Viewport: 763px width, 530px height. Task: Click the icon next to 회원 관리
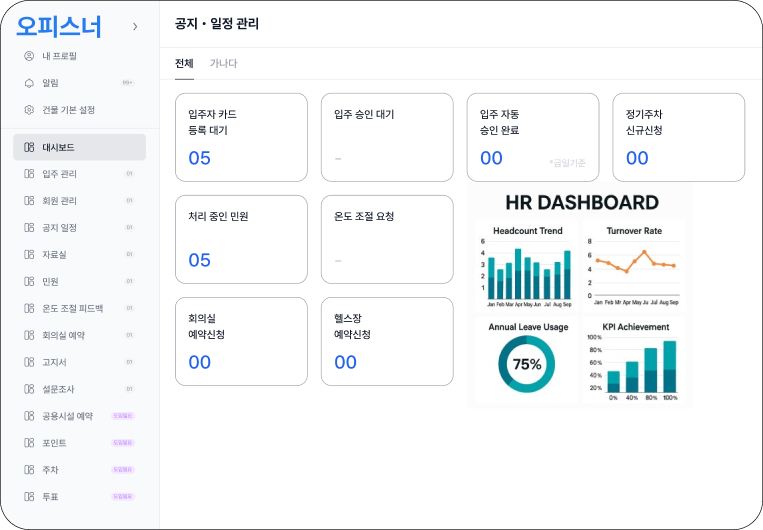click(29, 201)
